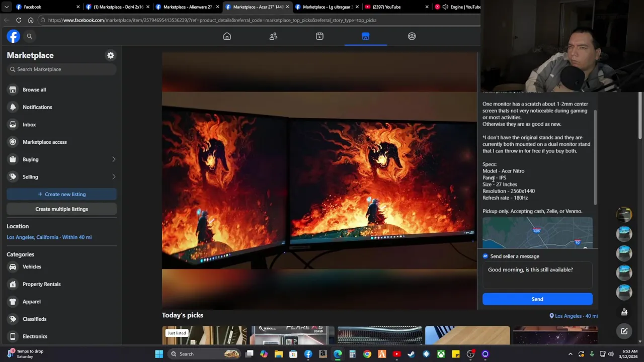Open the compose new message icon

click(x=624, y=331)
